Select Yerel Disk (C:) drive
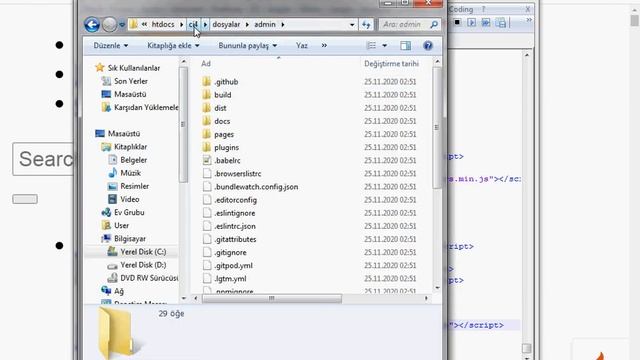The image size is (640, 360). tap(143, 252)
